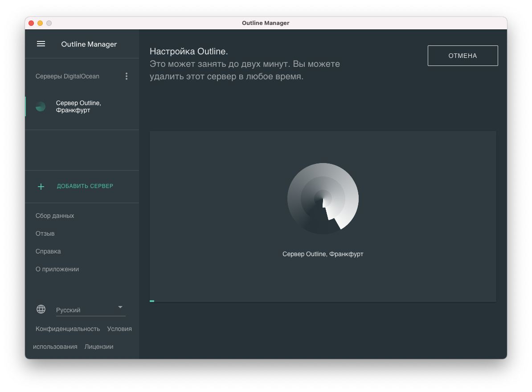Open the Отзыв feedback item
The width and height of the screenshot is (532, 392).
45,233
